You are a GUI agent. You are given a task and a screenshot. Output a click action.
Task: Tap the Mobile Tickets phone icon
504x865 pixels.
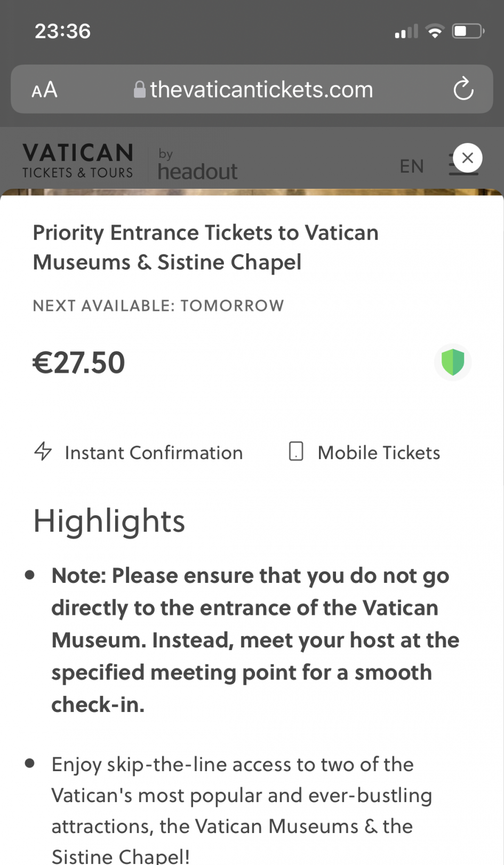(296, 451)
